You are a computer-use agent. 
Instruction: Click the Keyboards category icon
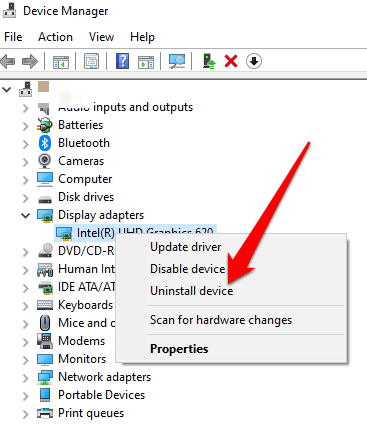pyautogui.click(x=45, y=305)
